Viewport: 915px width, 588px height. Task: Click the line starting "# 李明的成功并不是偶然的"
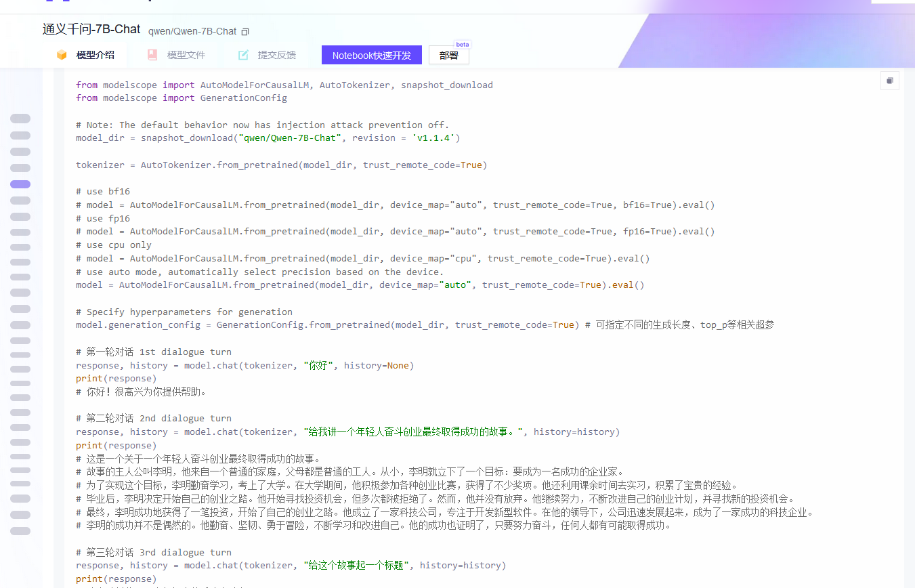(x=374, y=525)
